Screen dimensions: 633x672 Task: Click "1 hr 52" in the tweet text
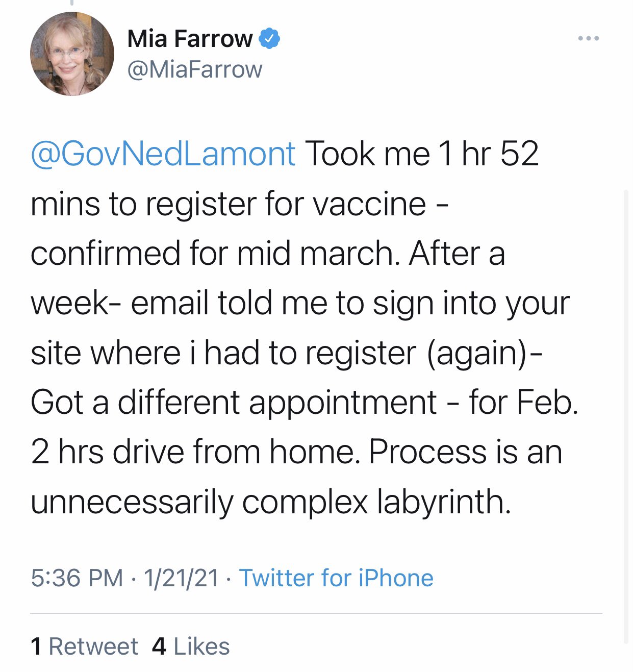(488, 154)
